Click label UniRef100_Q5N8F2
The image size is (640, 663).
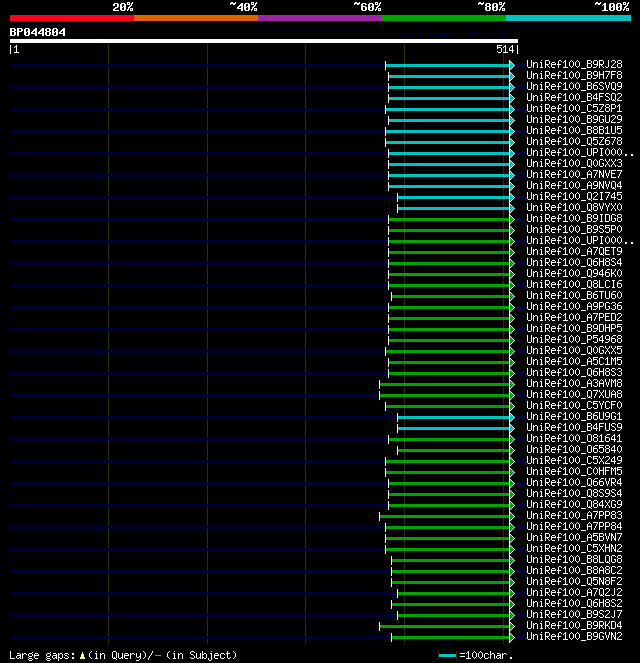pyautogui.click(x=574, y=581)
